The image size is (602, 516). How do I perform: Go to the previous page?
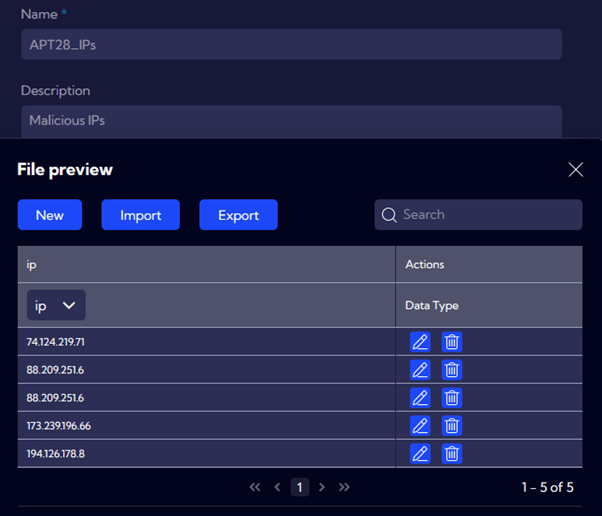tap(278, 487)
